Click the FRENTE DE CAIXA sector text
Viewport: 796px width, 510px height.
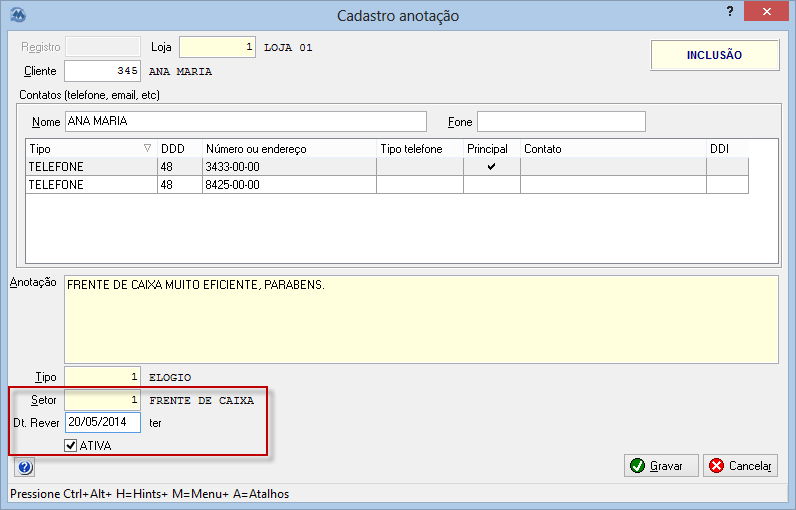[202, 400]
